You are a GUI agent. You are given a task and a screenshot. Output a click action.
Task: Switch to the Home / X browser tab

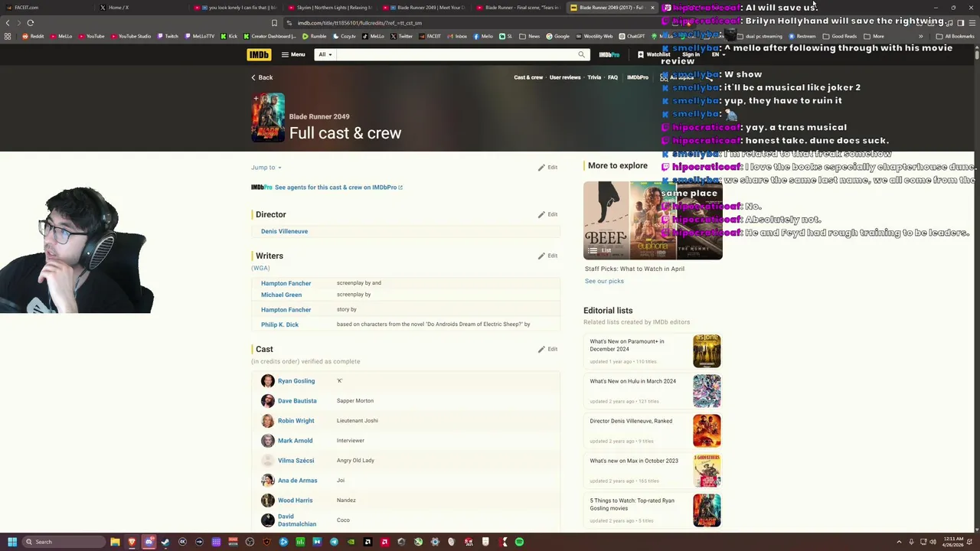point(142,8)
